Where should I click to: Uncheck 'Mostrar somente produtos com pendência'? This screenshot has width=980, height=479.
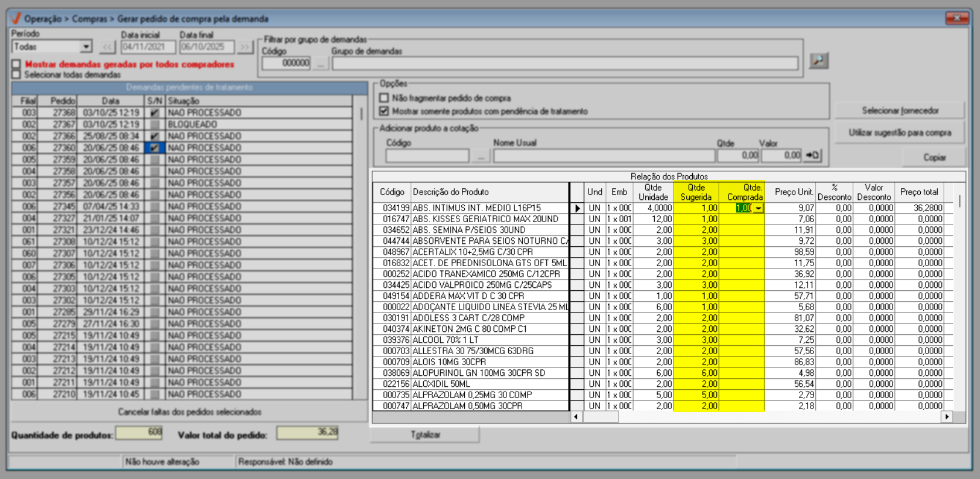[384, 111]
